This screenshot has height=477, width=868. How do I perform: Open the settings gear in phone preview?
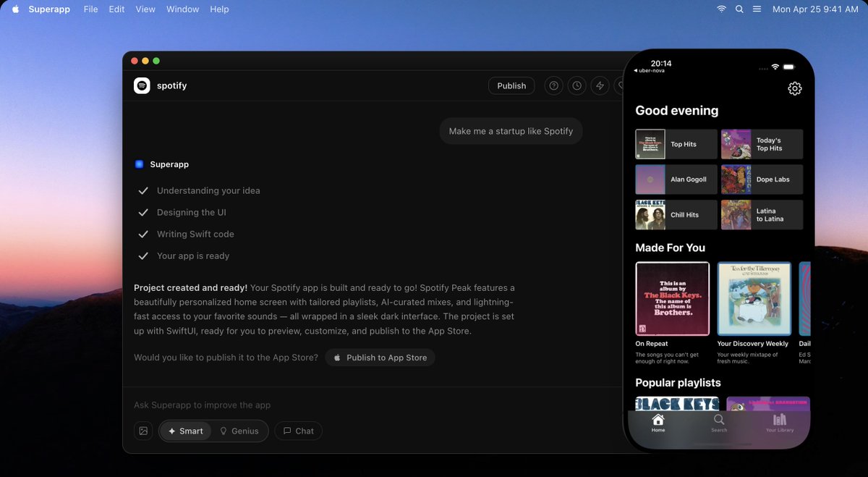tap(794, 88)
